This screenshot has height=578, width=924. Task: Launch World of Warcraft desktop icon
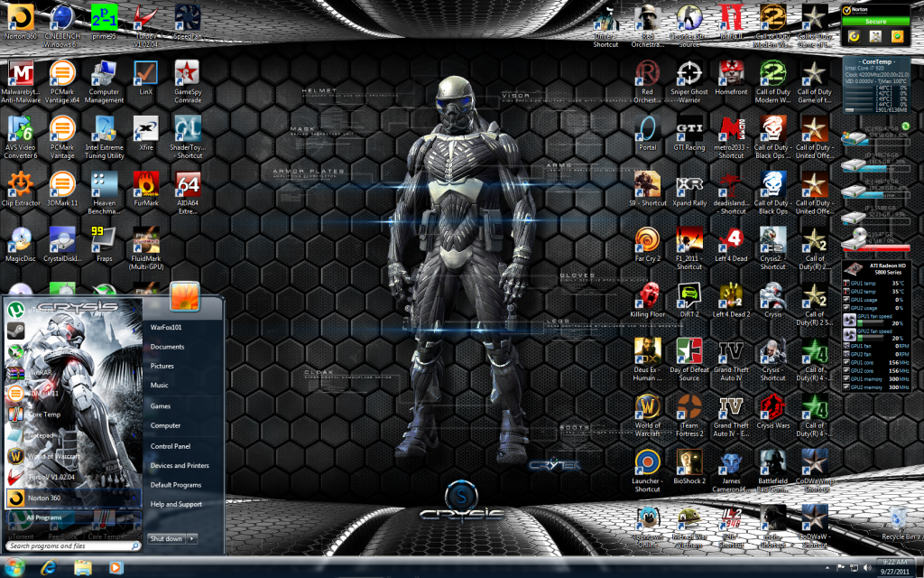point(647,415)
